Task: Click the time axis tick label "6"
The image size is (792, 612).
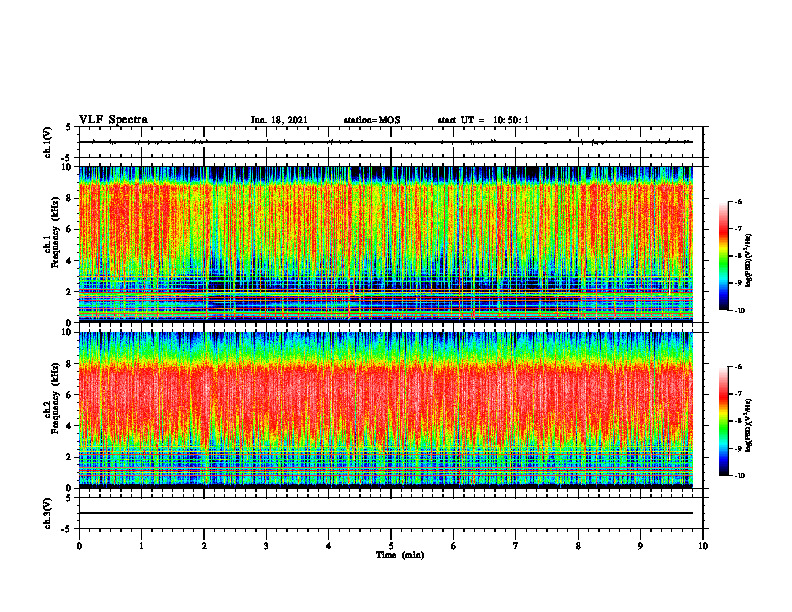Action: coord(454,546)
